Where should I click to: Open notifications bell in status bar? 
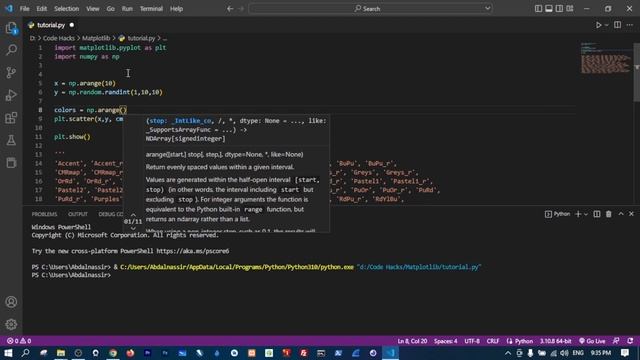630,341
